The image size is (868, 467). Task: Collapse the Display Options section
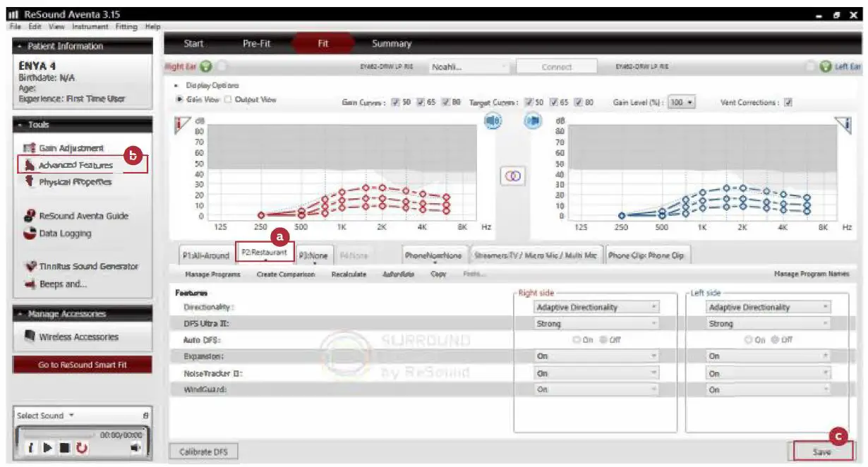174,85
